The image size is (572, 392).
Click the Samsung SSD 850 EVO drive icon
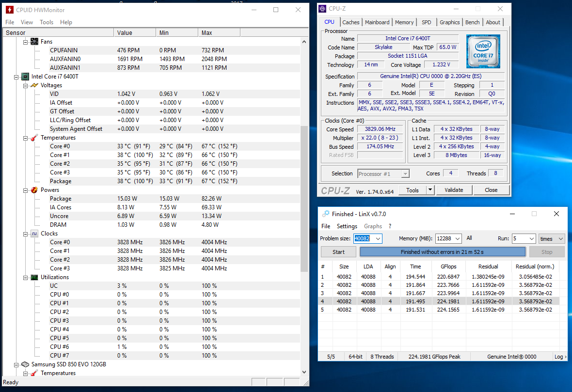tap(25, 364)
